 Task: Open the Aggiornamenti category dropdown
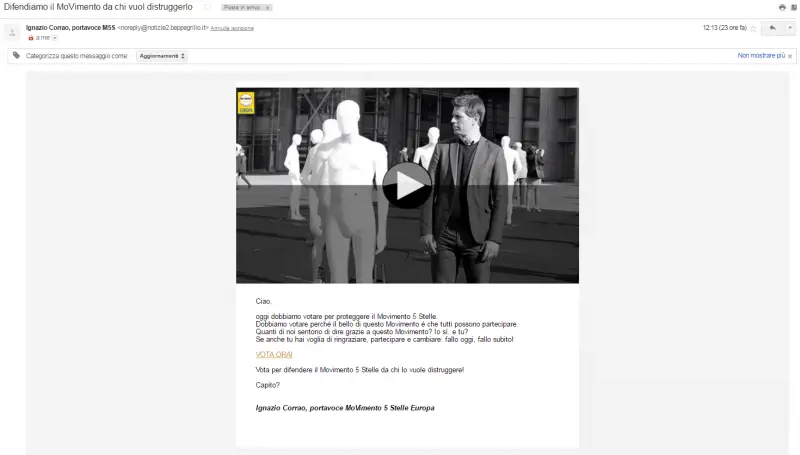(162, 56)
